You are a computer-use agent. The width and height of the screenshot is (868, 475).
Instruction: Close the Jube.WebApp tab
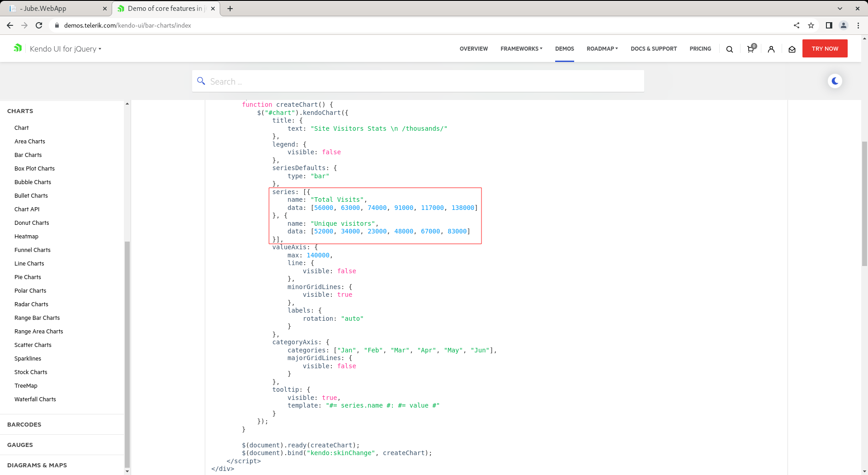click(x=105, y=9)
